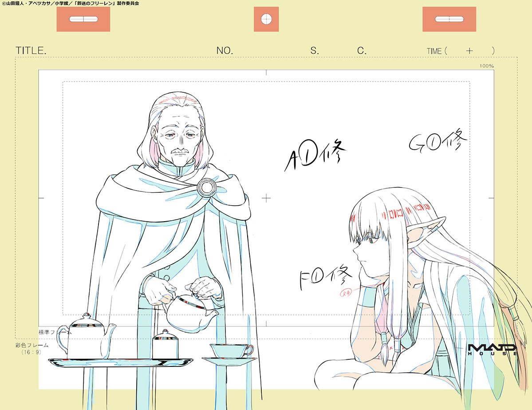Click the handwritten "FD修" note

(x=325, y=277)
